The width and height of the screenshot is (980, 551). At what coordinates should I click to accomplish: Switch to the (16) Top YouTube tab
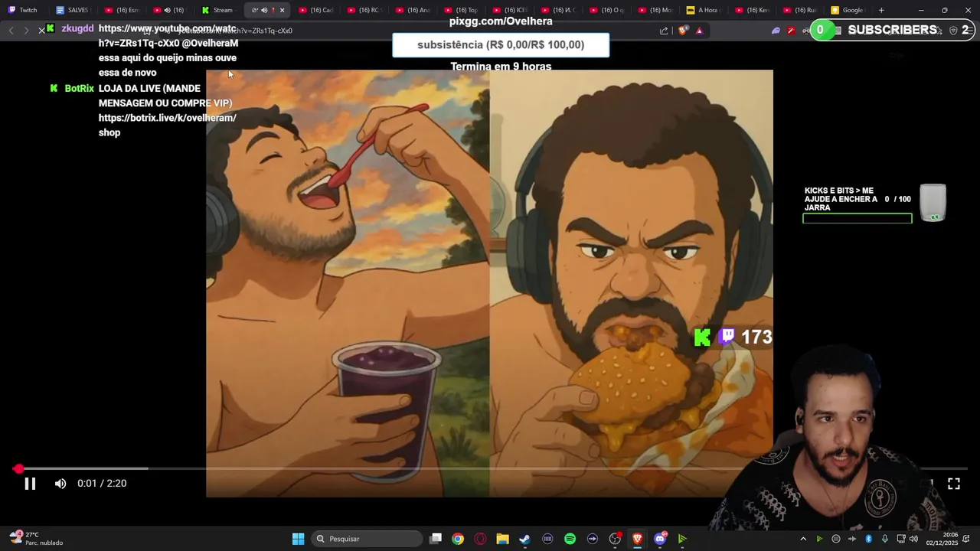(x=461, y=10)
